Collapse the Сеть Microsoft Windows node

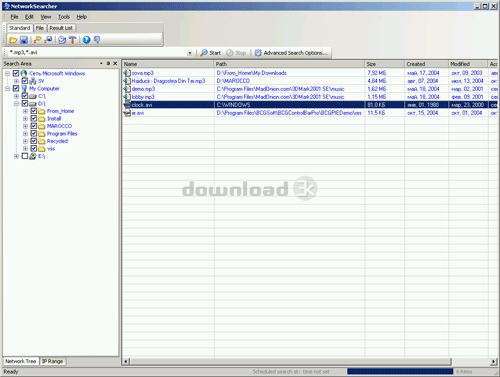click(7, 73)
